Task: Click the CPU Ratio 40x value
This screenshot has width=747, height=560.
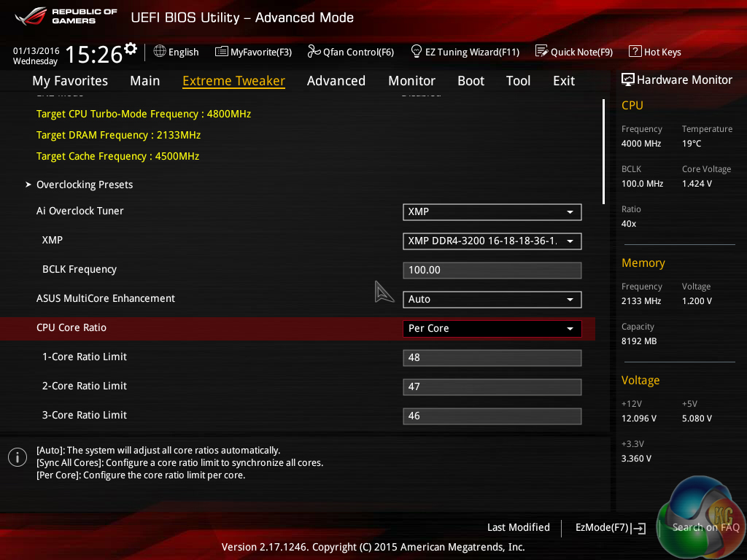Action: (x=629, y=224)
